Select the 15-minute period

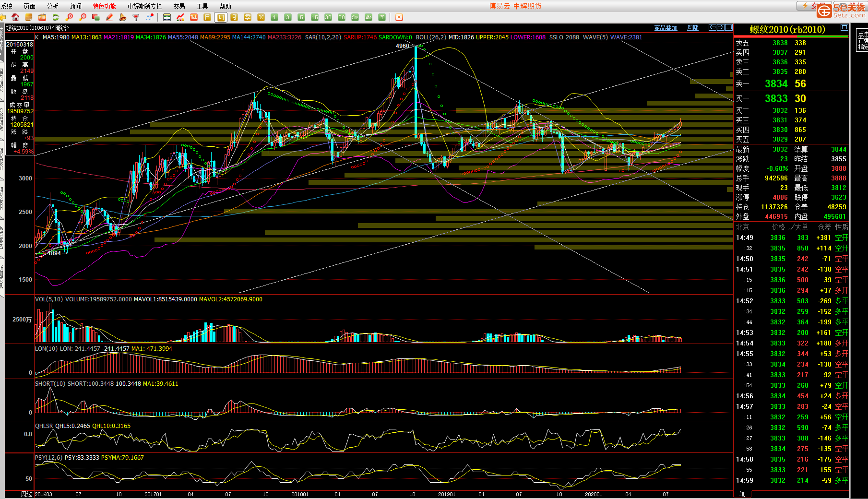[x=315, y=17]
